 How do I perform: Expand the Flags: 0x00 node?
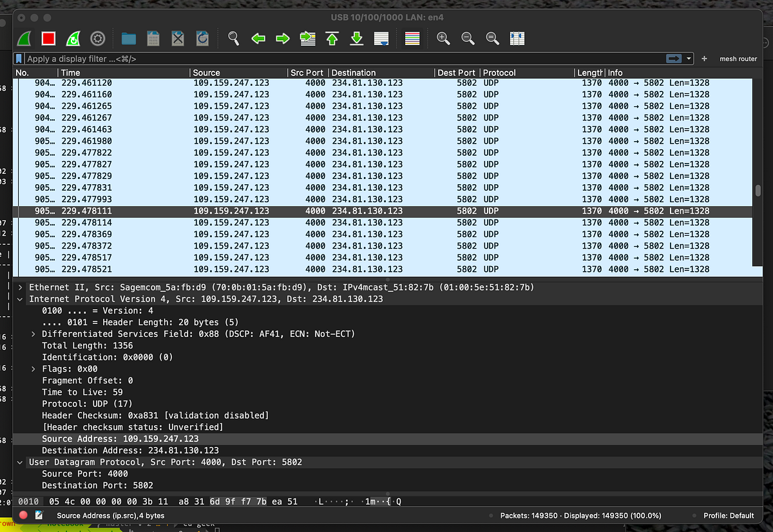[33, 369]
